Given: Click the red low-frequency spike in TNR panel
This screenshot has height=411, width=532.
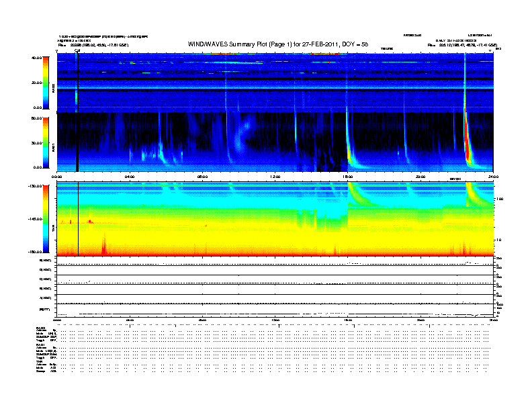Looking at the screenshot, I should pos(104,244).
